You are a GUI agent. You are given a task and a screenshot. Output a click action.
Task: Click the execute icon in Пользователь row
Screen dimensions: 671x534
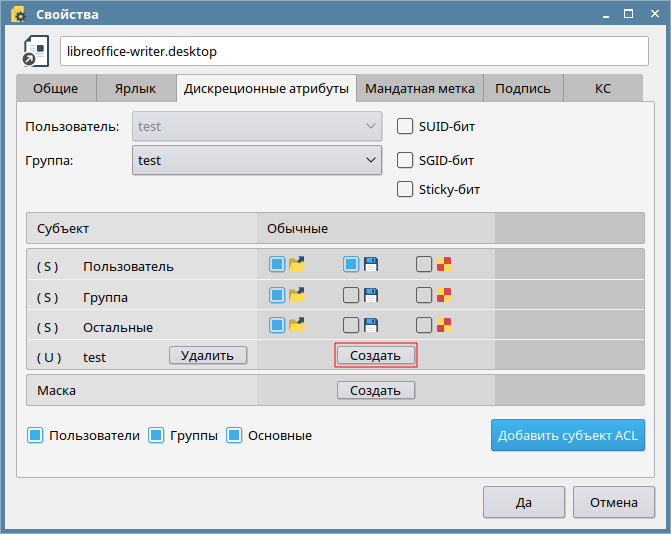click(x=444, y=265)
